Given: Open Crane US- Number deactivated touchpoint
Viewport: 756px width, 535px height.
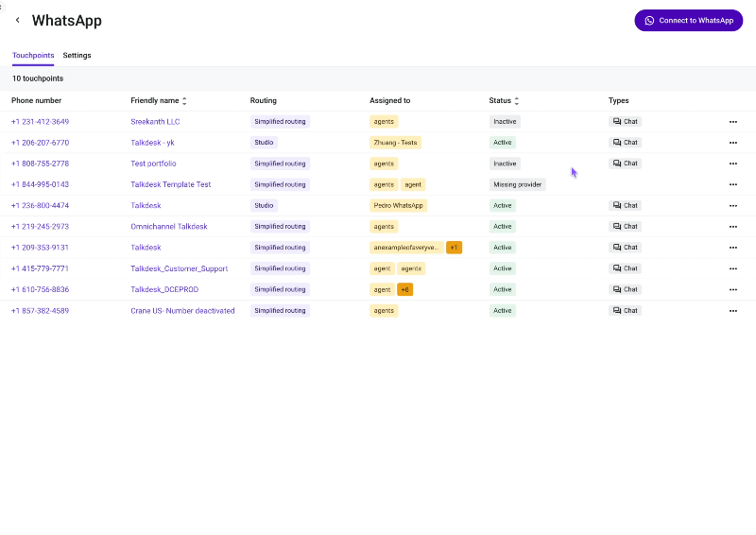Looking at the screenshot, I should (182, 311).
